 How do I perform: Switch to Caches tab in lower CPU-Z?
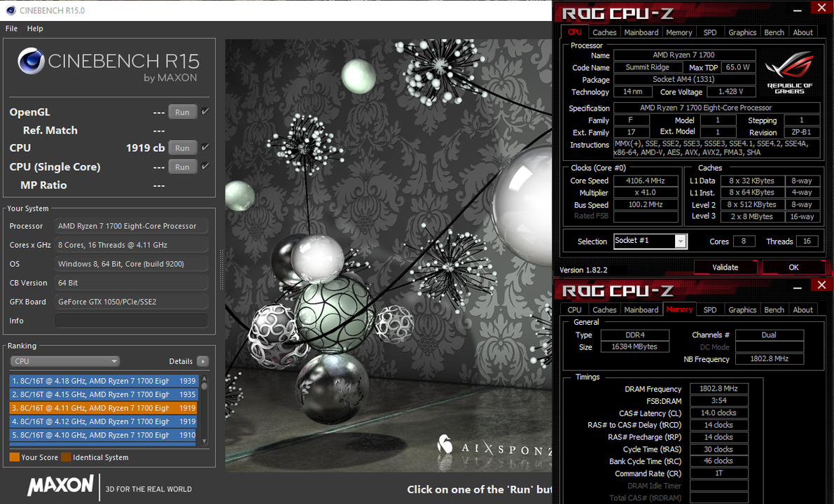click(604, 310)
